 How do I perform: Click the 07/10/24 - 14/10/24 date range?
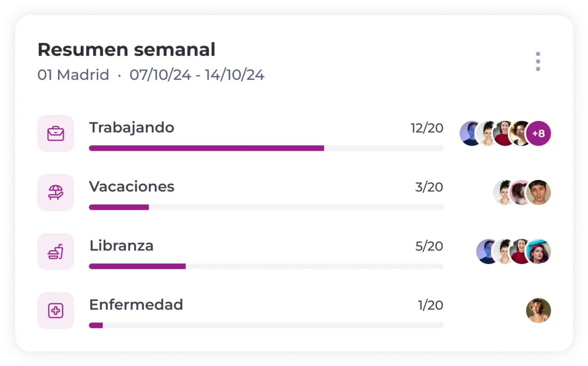[197, 75]
